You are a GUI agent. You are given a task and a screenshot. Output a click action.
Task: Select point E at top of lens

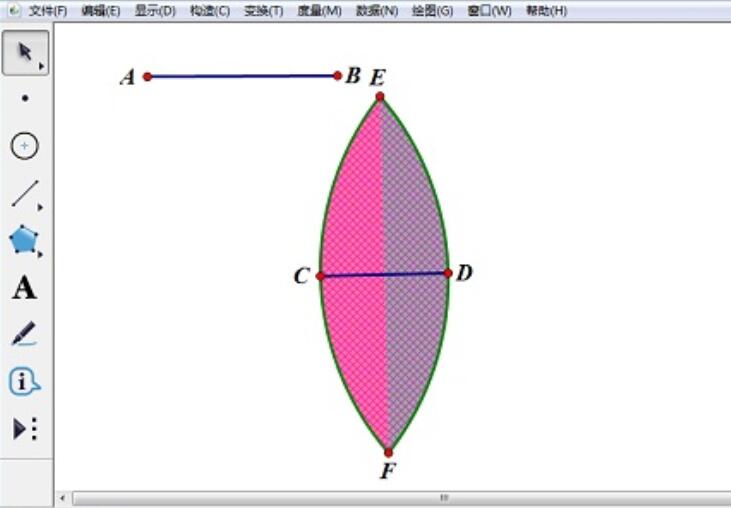coord(380,96)
